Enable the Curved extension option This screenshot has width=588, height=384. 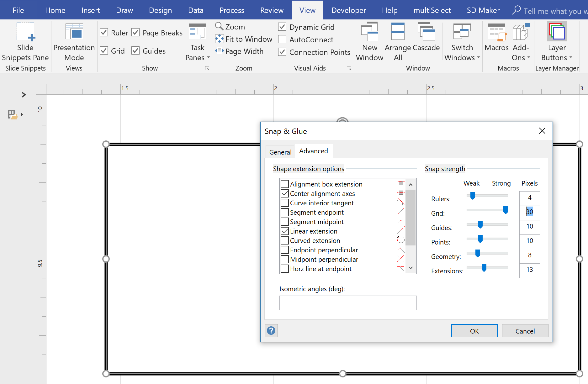tap(284, 240)
